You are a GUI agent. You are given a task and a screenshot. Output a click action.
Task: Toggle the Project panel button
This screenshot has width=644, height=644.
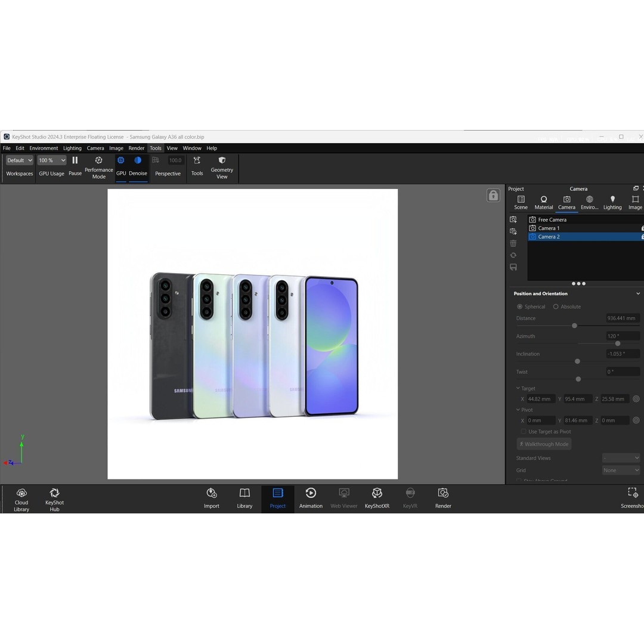tap(278, 499)
